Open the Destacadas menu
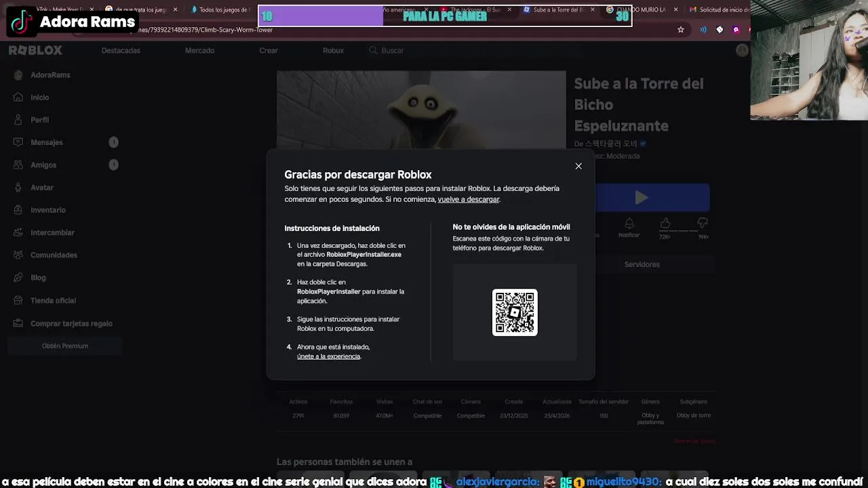 [121, 51]
